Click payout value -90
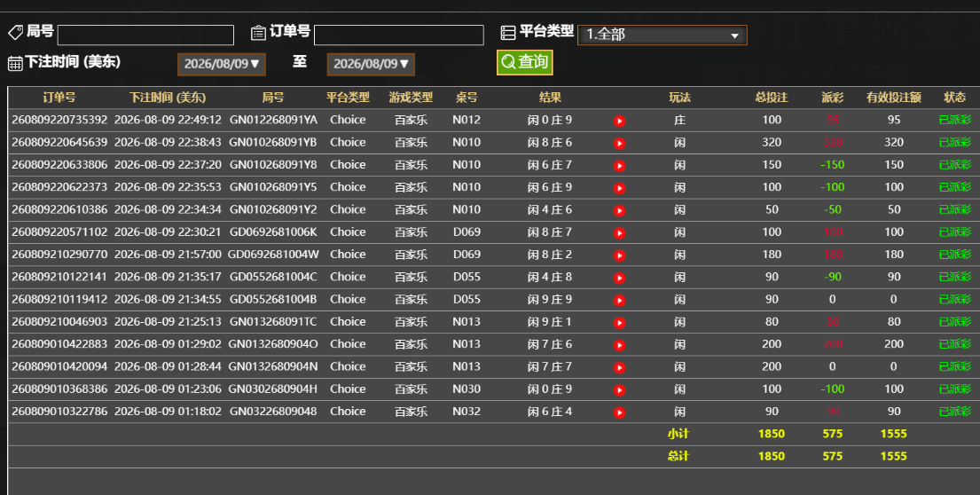Screen dimensions: 980x495 pos(833,277)
